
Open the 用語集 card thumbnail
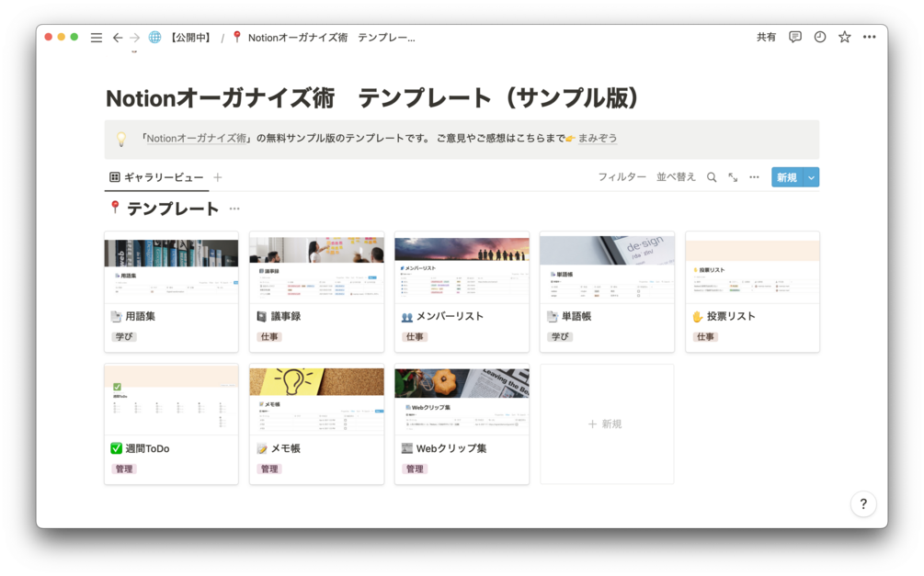172,268
